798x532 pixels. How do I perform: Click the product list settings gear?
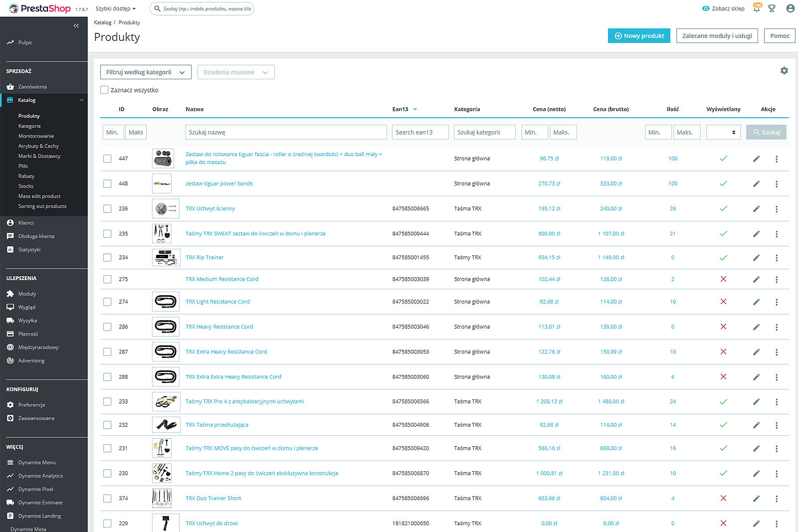(x=784, y=71)
